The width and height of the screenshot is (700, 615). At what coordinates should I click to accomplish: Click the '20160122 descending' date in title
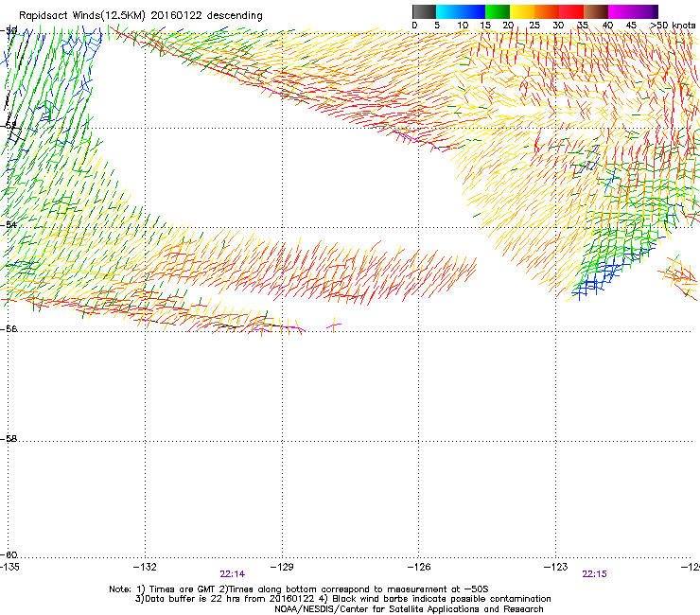[x=207, y=15]
